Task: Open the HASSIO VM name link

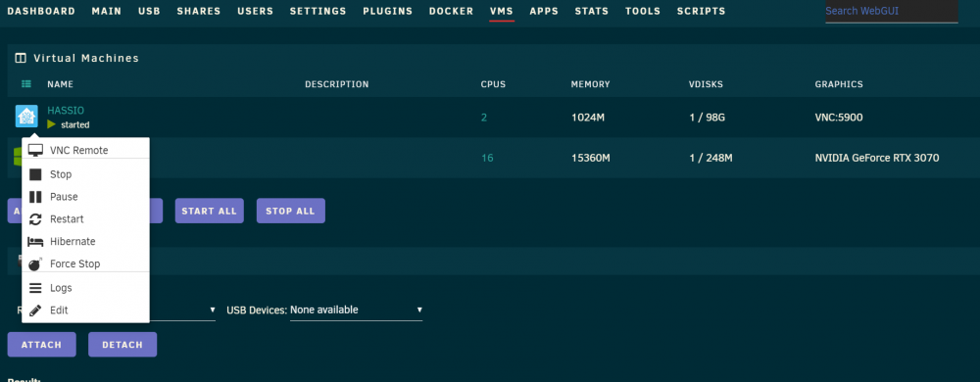Action: pos(66,111)
